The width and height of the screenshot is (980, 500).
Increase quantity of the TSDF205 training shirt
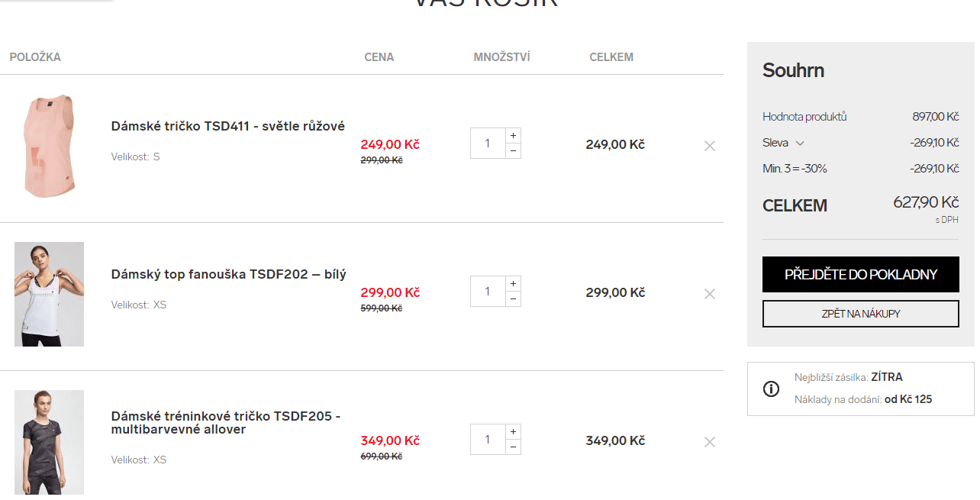(x=513, y=431)
